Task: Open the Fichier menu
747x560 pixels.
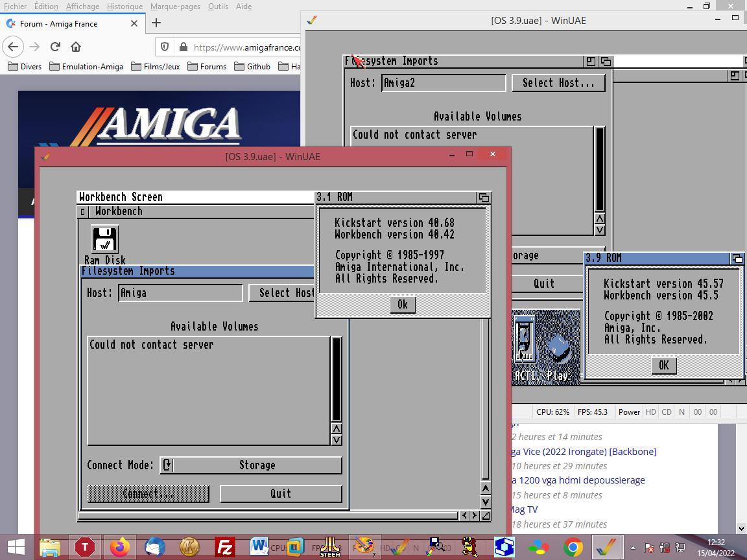Action: tap(16, 6)
